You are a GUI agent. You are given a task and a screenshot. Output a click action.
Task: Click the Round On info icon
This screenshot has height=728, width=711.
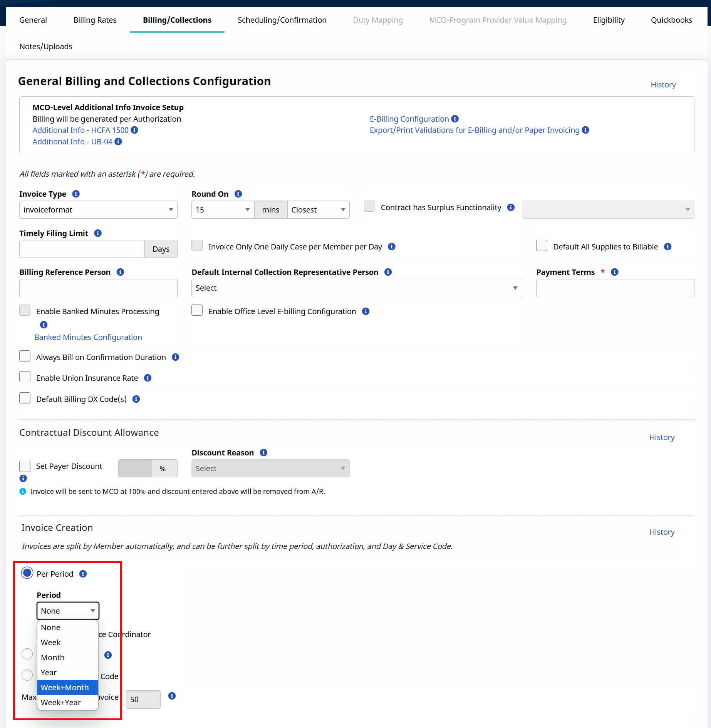click(238, 194)
